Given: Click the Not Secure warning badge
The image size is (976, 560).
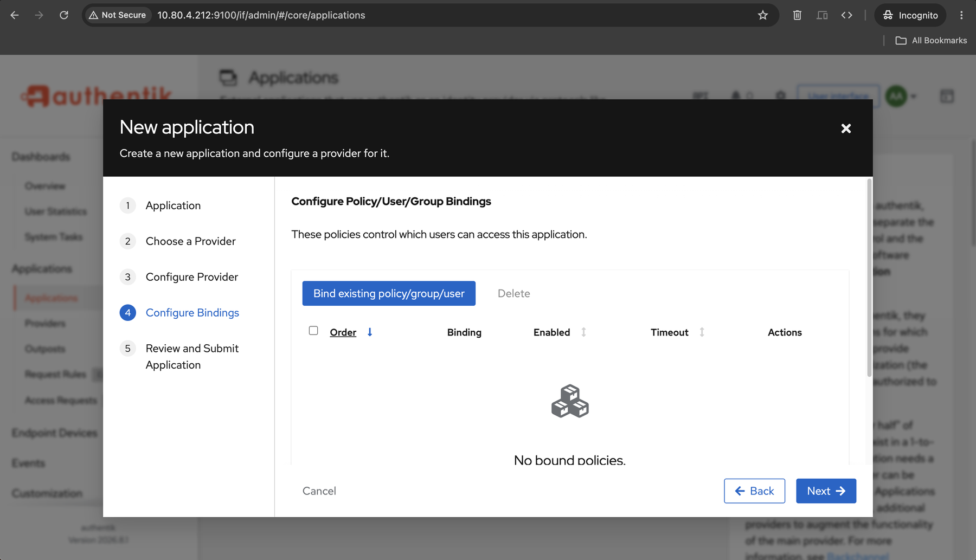Looking at the screenshot, I should [x=118, y=15].
